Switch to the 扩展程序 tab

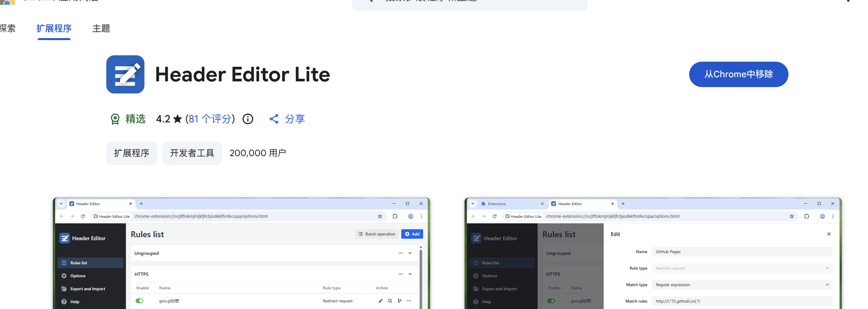point(54,28)
